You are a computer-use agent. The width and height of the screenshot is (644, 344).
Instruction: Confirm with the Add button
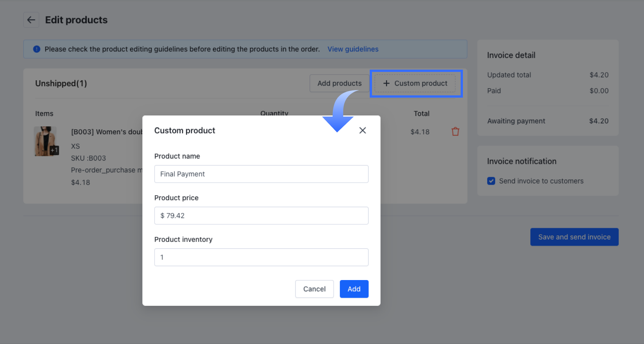(354, 289)
